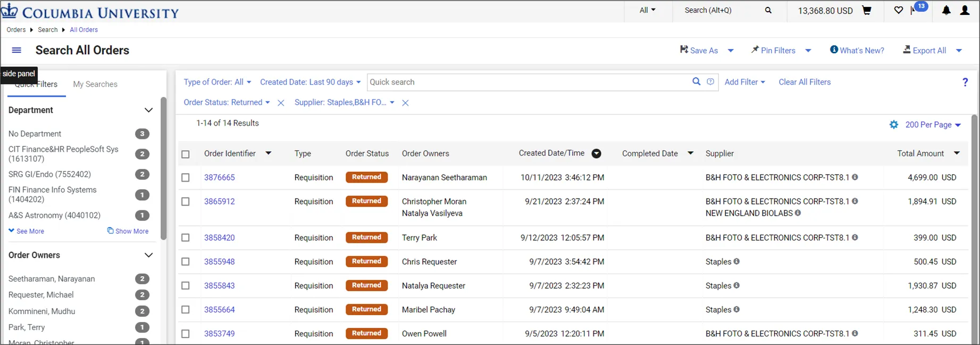This screenshot has height=345, width=980.
Task: Check the box for order 3855948
Action: point(186,262)
